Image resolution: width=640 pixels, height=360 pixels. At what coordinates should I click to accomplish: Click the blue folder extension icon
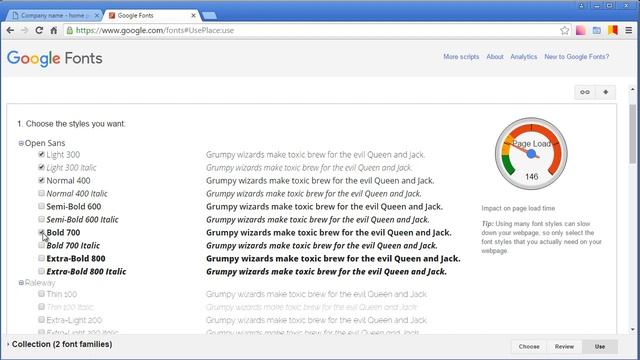597,30
